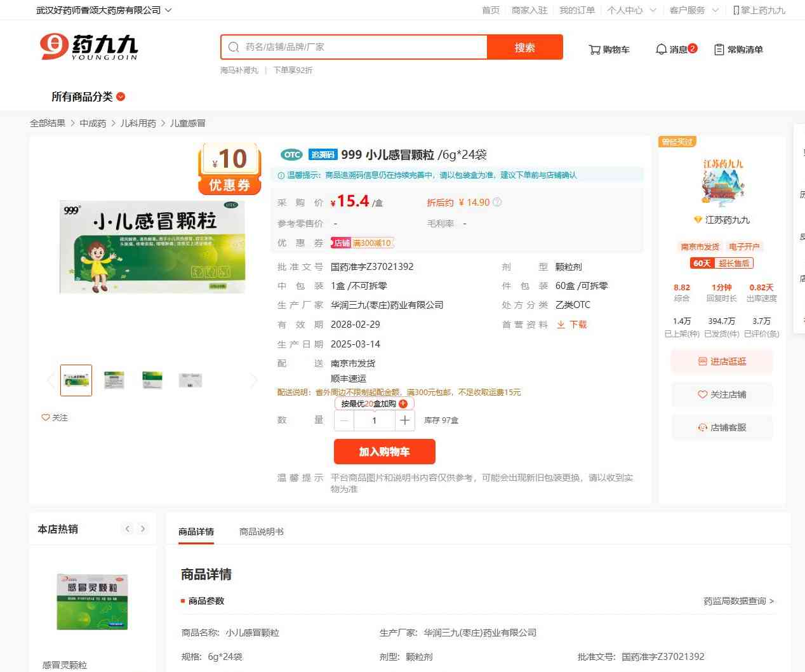This screenshot has height=672, width=805.
Task: Click the orange 搜索 button
Action: pyautogui.click(x=524, y=48)
